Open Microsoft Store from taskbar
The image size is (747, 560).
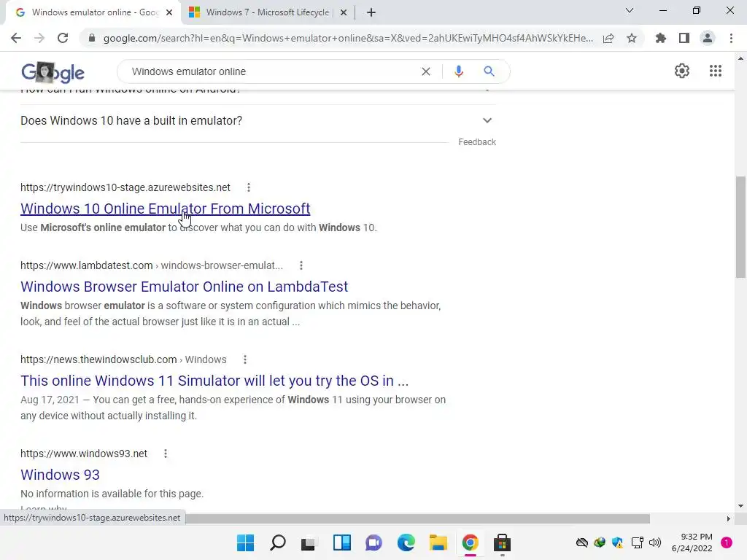(x=502, y=542)
